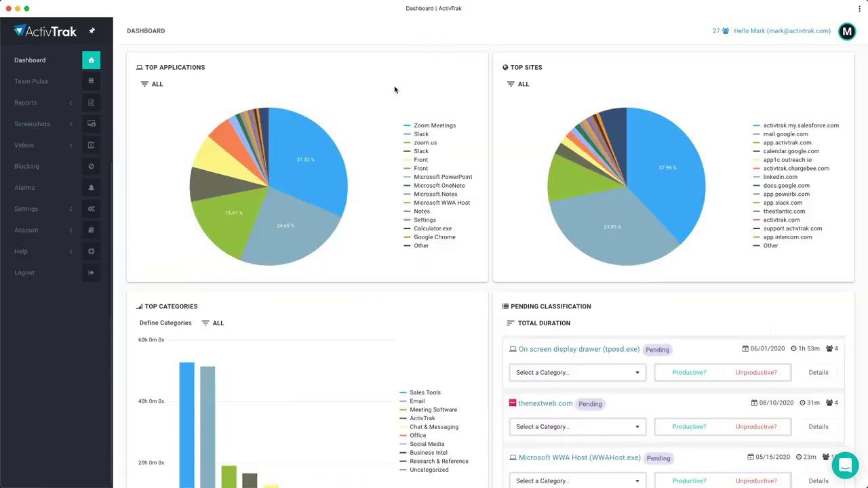The height and width of the screenshot is (488, 868).
Task: Open Reports menu item
Action: tap(26, 103)
